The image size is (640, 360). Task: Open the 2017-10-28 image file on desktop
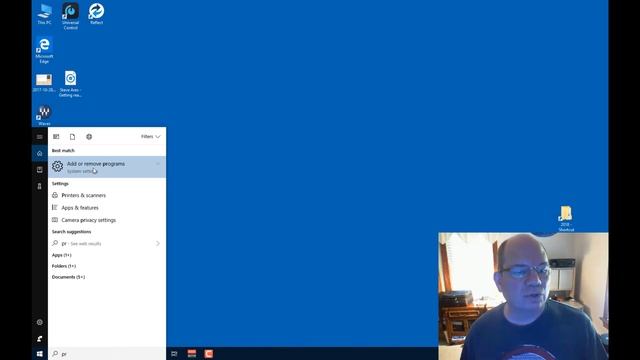[44, 82]
